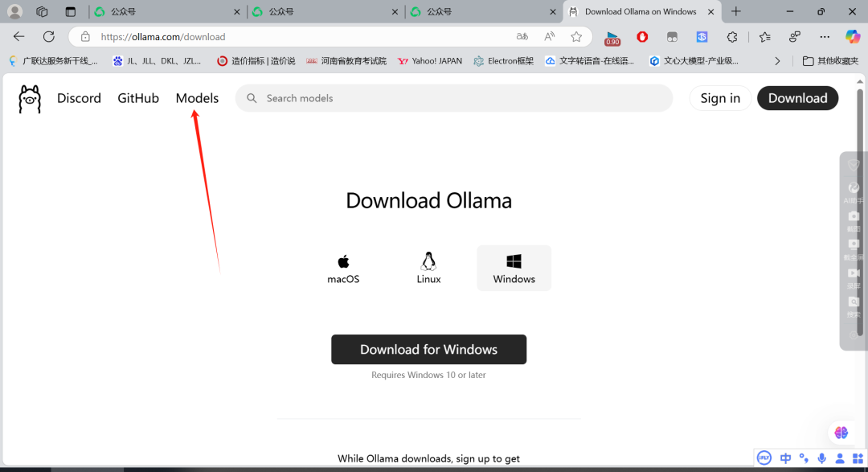Open 文心大模型 bookmark
The width and height of the screenshot is (868, 472).
tap(694, 61)
